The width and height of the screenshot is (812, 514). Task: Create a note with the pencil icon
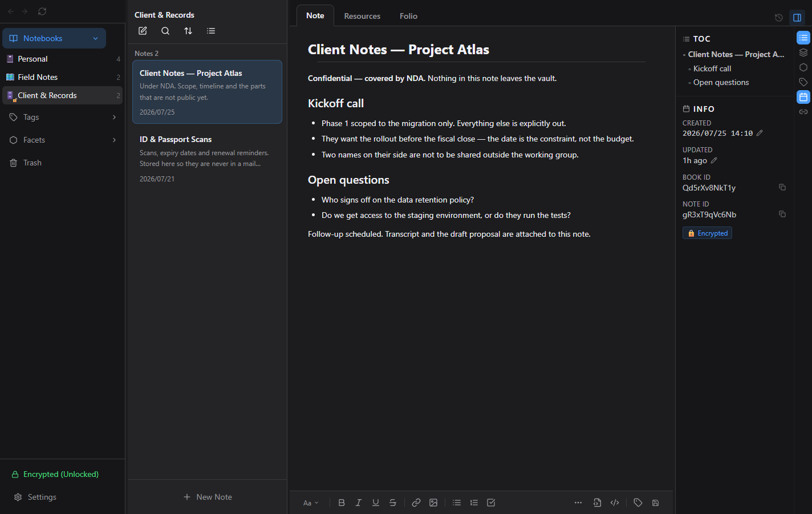coord(143,31)
